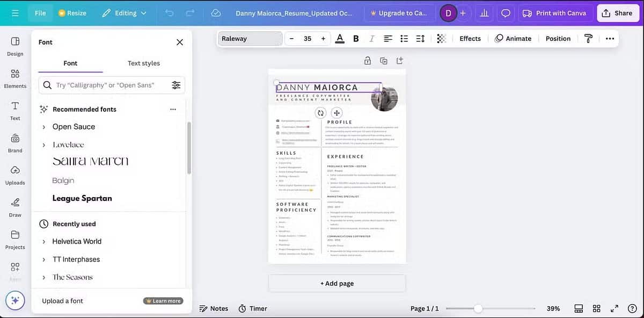
Task: Lock the page with lock icon
Action: coord(367,61)
